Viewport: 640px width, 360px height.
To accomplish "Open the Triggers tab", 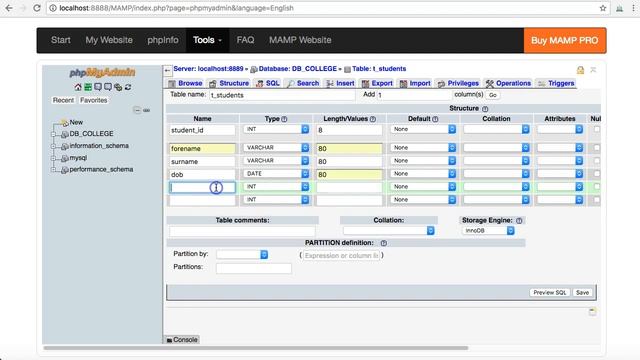I will coord(556,83).
